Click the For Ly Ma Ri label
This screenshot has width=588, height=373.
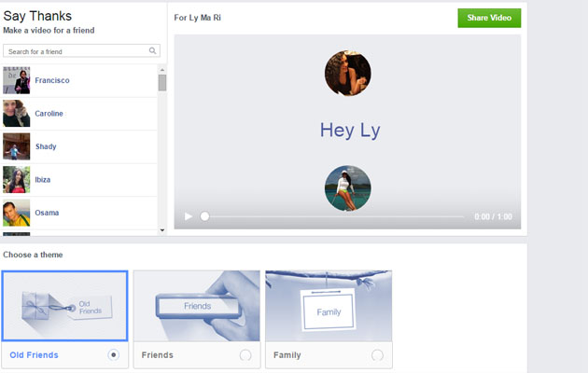198,18
